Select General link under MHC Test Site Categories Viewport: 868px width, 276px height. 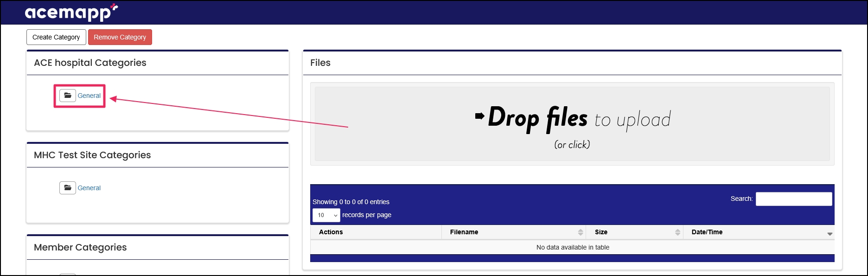tap(89, 188)
